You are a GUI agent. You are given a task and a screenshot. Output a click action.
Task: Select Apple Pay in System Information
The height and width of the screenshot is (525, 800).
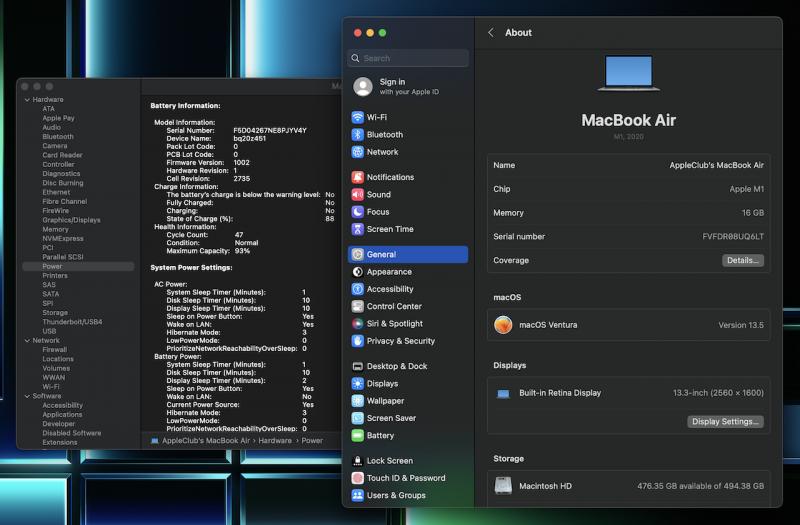click(58, 118)
